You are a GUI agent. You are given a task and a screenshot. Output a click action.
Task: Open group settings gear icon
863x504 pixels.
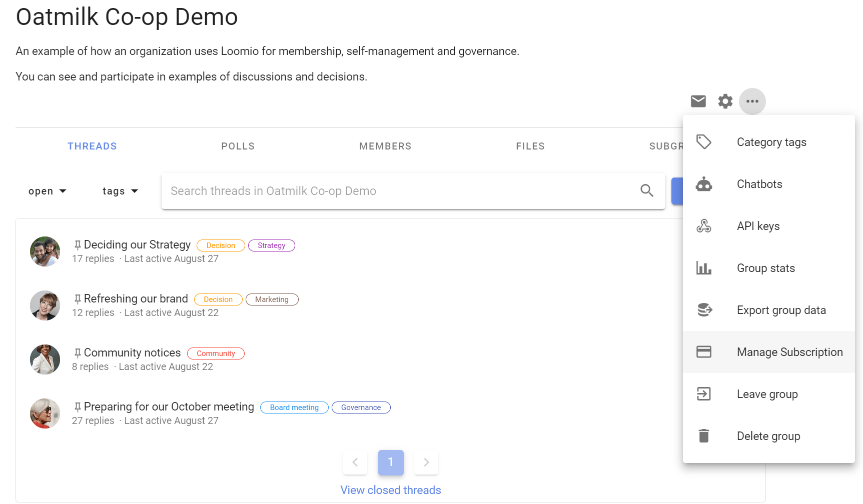pyautogui.click(x=725, y=101)
